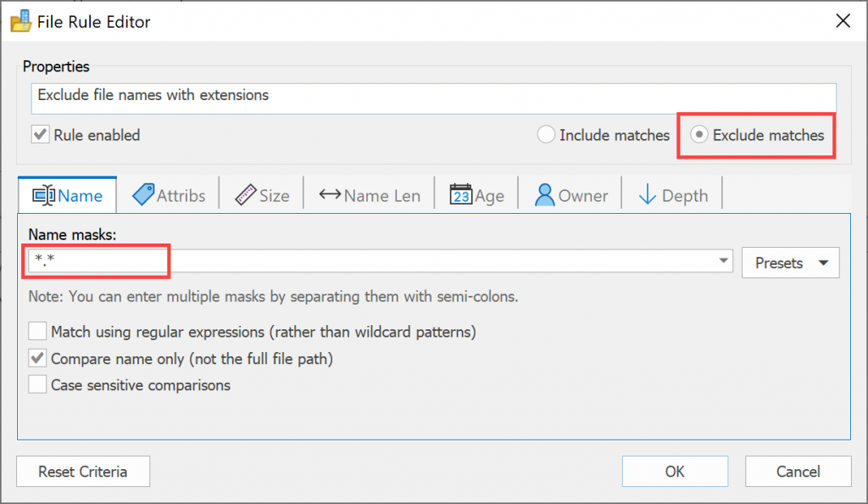The image size is (868, 504).
Task: Open the Presets dropdown menu
Action: (791, 262)
